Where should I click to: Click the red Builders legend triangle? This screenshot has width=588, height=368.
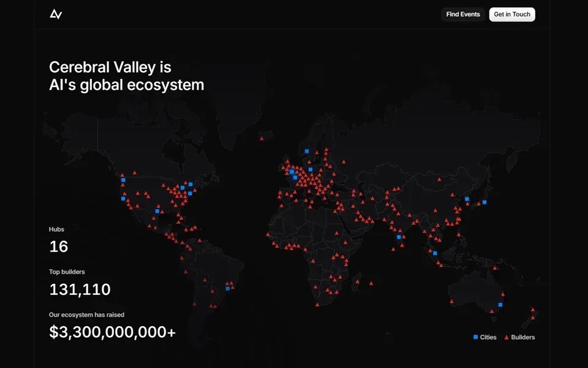click(x=507, y=337)
